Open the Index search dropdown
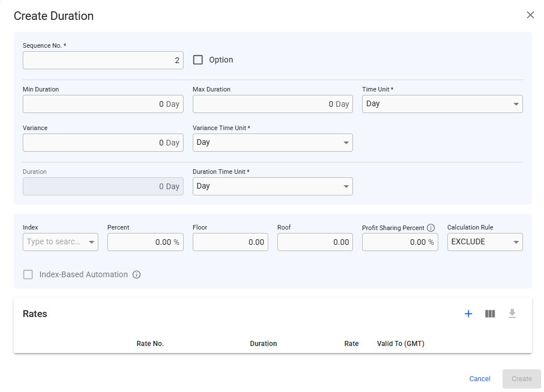The image size is (544, 392). coord(60,242)
